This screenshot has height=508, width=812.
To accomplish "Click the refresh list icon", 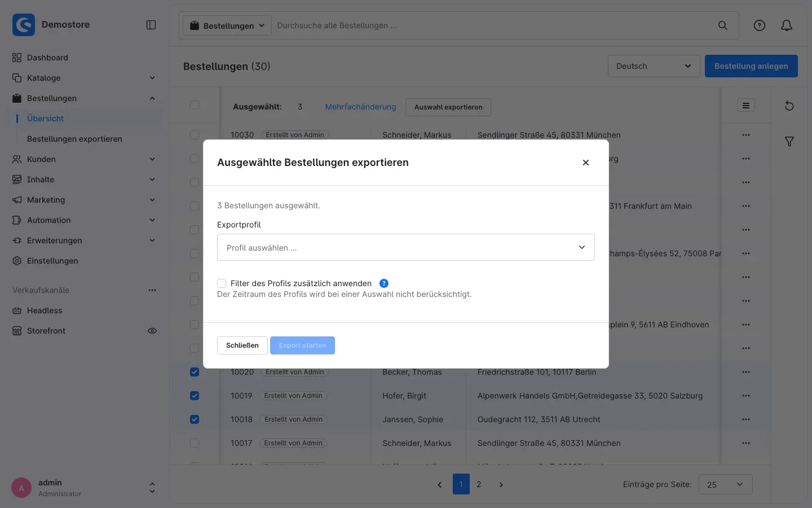I will point(789,106).
